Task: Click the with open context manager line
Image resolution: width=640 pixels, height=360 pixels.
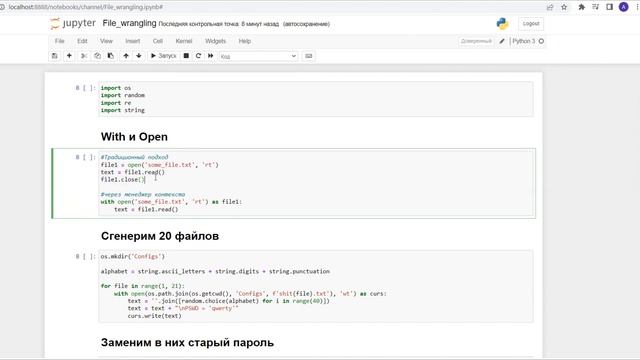Action: pos(171,202)
